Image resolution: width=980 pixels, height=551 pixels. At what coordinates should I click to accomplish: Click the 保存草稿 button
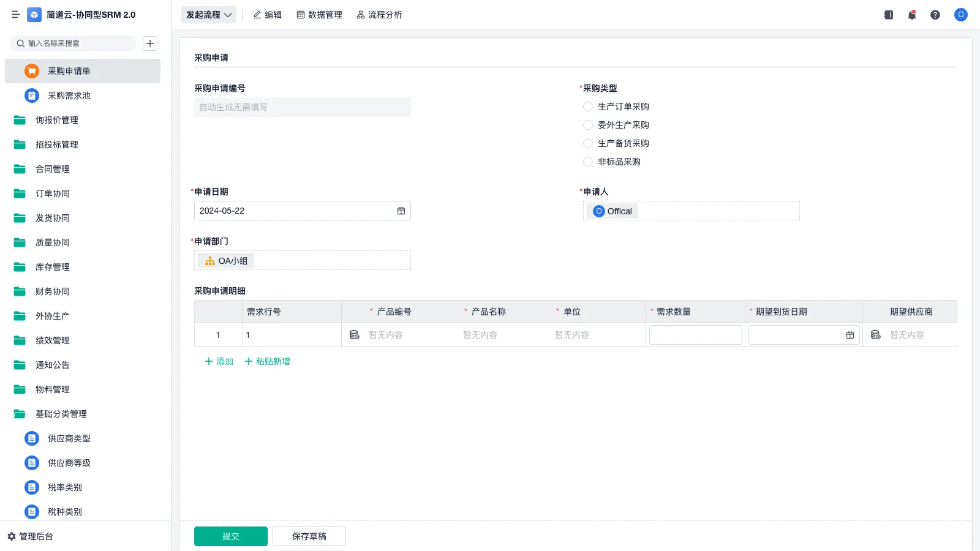[309, 536]
